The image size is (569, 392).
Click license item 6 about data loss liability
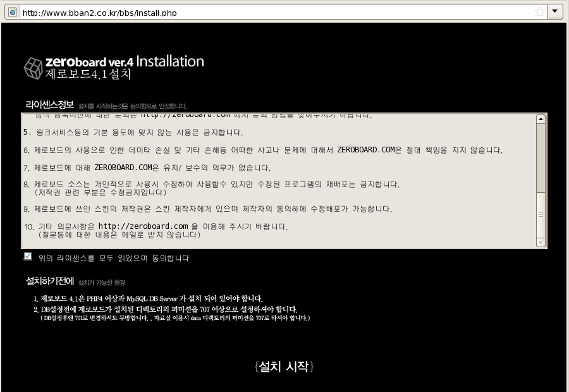pyautogui.click(x=263, y=150)
